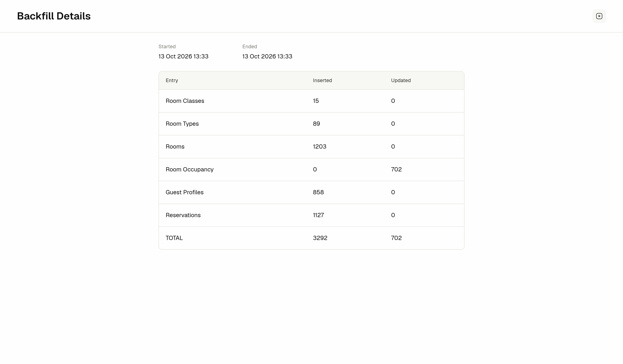Click Guest Profiles updated value 0
This screenshot has width=623, height=364.
point(393,192)
